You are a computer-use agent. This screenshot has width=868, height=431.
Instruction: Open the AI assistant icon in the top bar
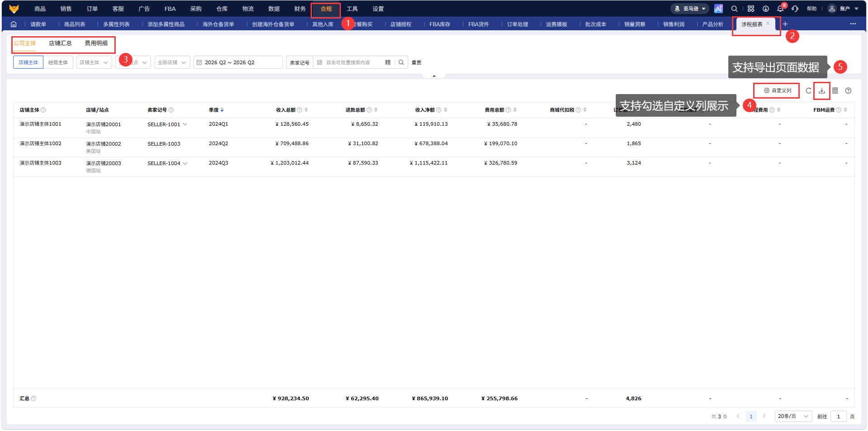pos(718,9)
